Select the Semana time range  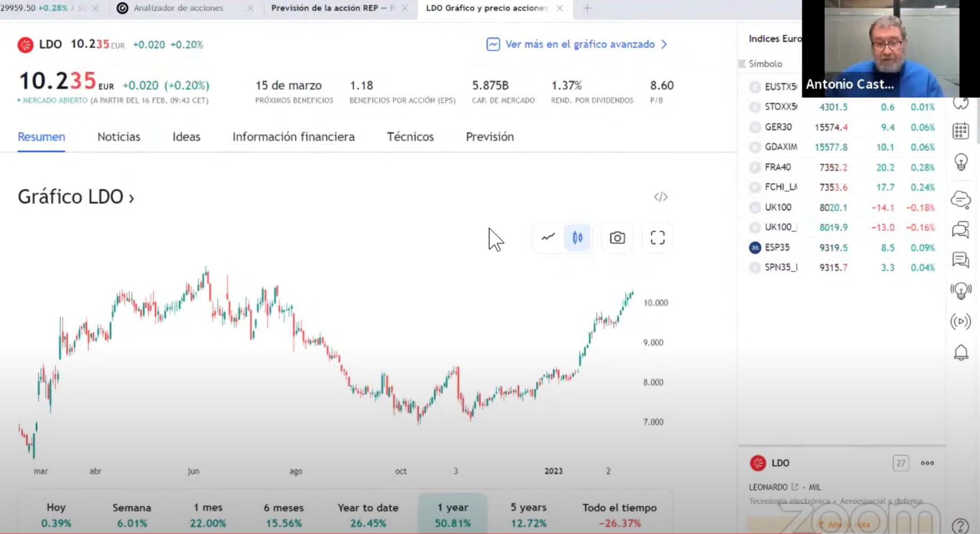pos(132,515)
